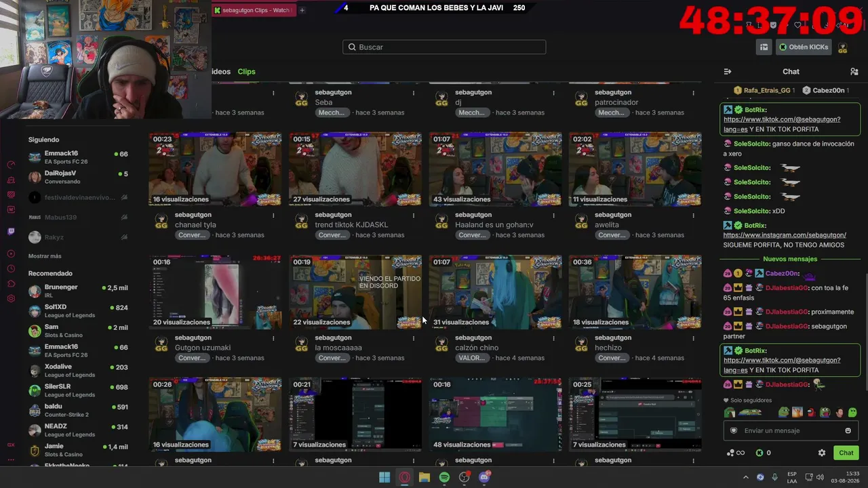The image size is (868, 488).
Task: Send message with green Chat button
Action: pos(846,453)
